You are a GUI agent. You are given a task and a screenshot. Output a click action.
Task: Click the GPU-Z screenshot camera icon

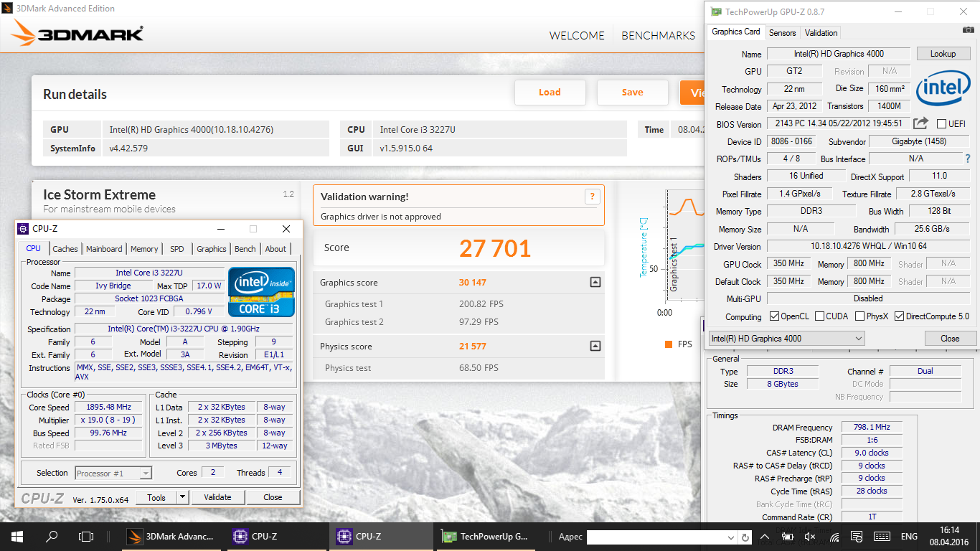pyautogui.click(x=969, y=30)
